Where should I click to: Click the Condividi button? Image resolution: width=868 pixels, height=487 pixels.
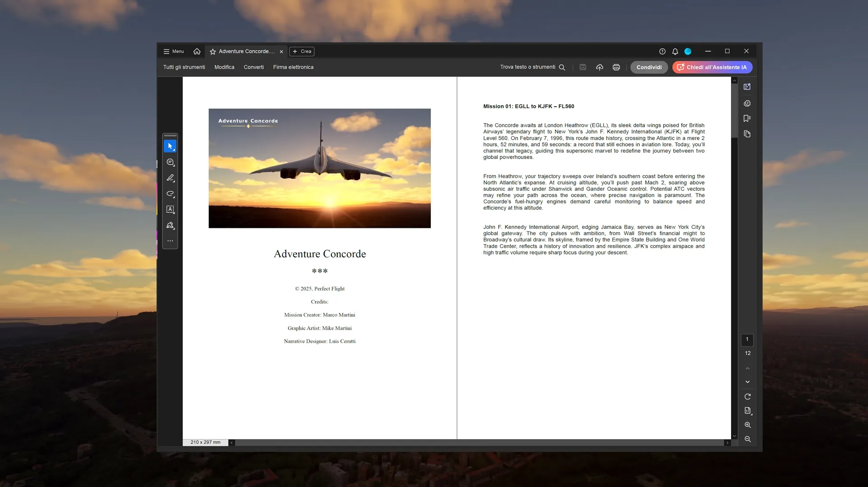point(649,67)
